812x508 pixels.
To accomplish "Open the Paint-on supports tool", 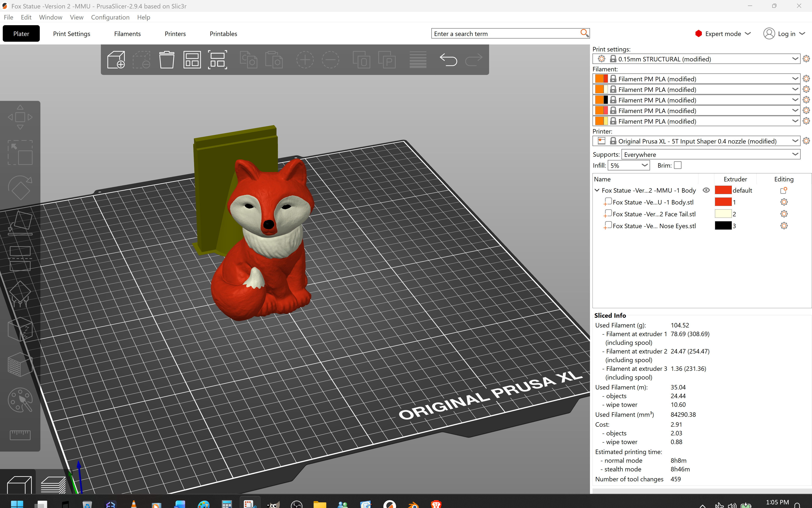I will click(x=20, y=294).
